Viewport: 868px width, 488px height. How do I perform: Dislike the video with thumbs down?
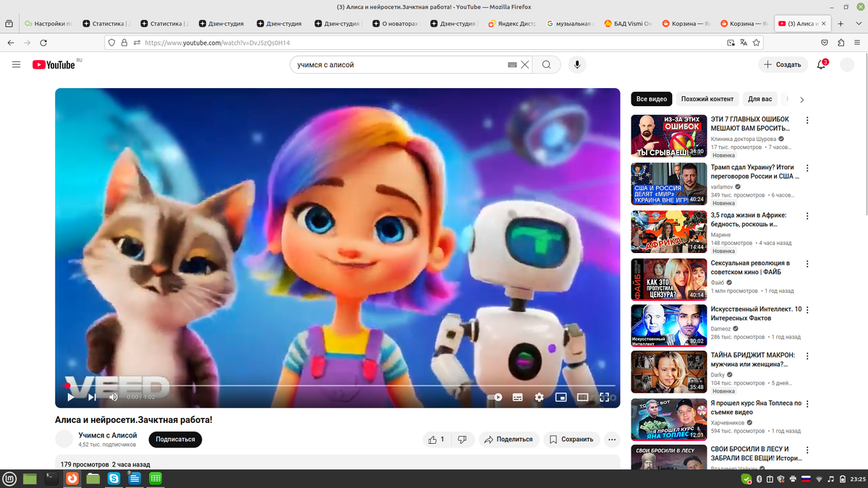pos(462,440)
